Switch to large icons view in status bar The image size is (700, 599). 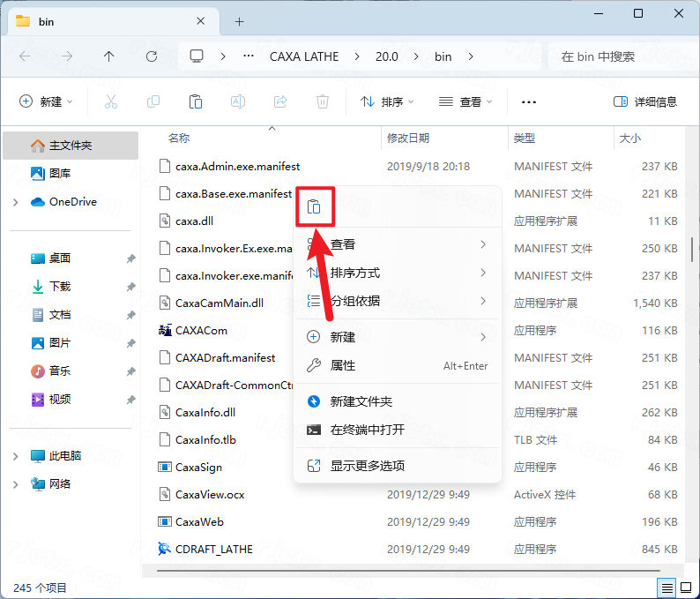[x=688, y=588]
